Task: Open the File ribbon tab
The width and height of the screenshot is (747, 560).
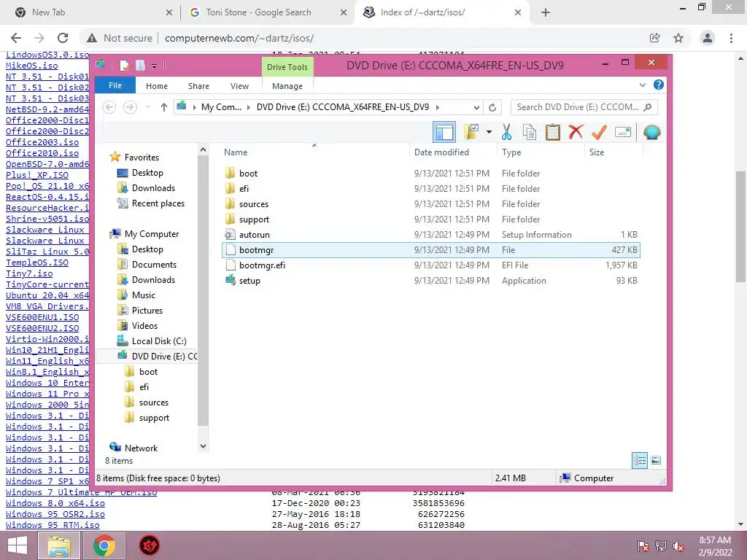Action: [115, 85]
